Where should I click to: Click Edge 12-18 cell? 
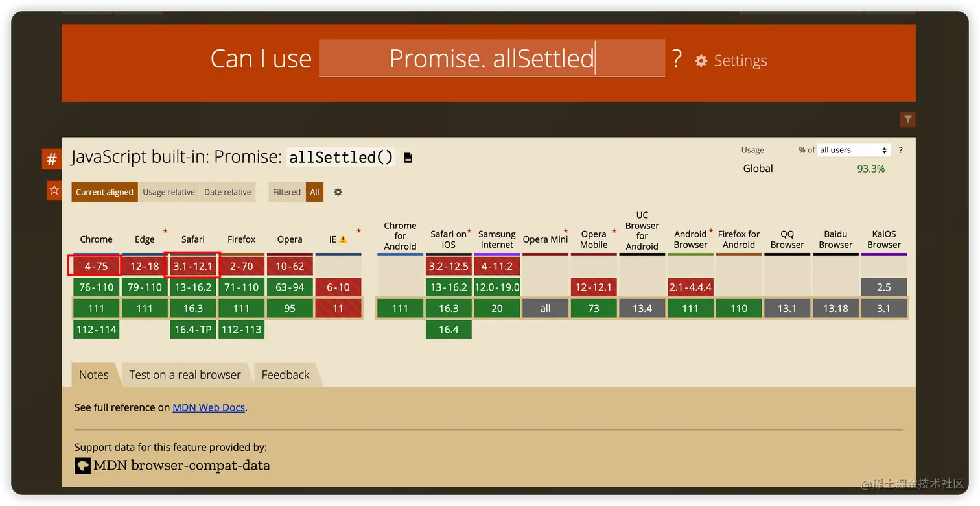[x=145, y=266]
